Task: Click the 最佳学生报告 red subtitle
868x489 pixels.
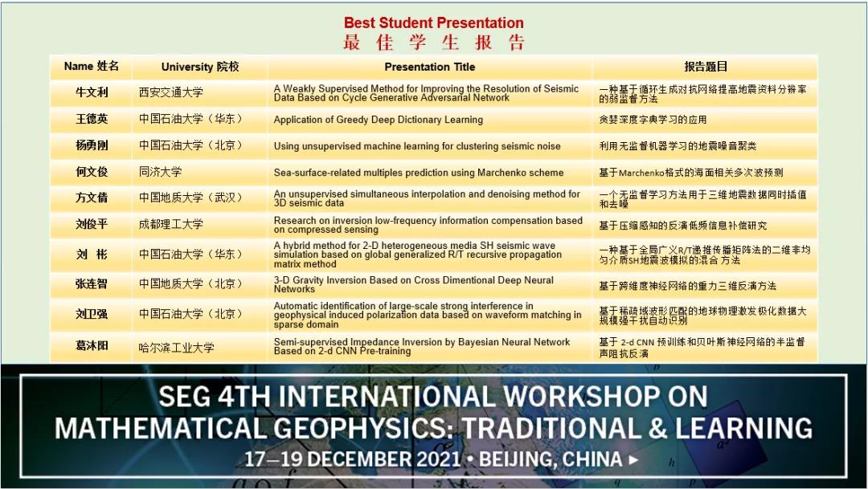Action: click(x=433, y=43)
